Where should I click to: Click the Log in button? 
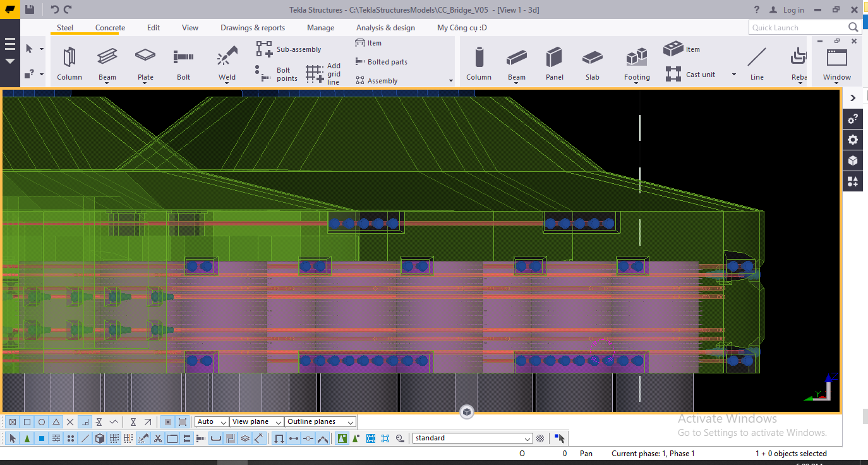(x=787, y=9)
